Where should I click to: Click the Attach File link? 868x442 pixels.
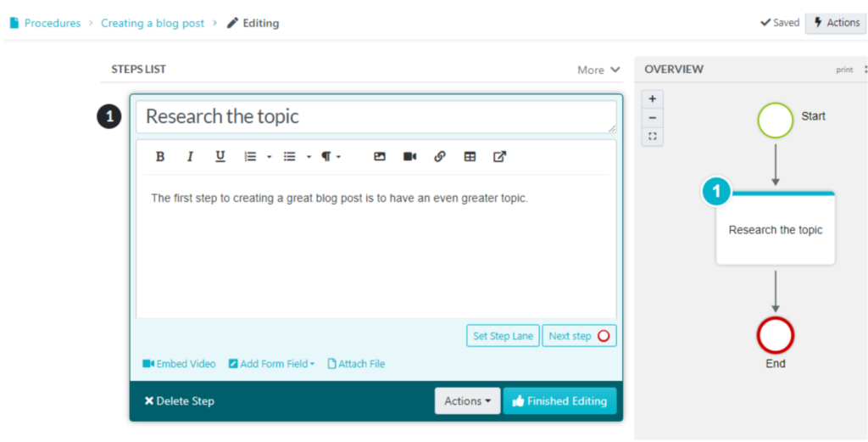click(356, 364)
